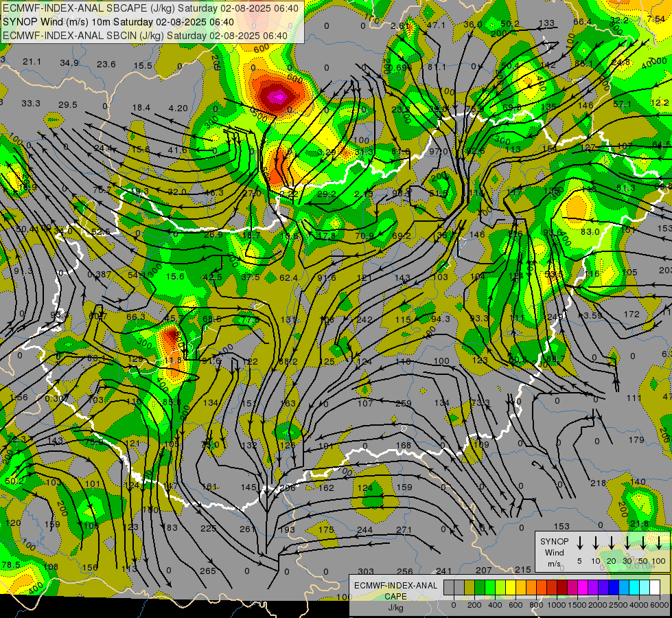Click the map value '265'
The image size is (672, 618).
tap(208, 571)
